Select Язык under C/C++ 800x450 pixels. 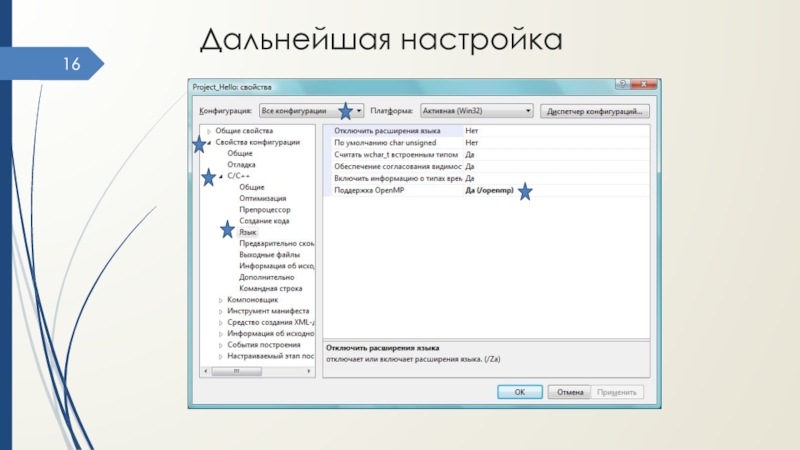click(x=248, y=232)
